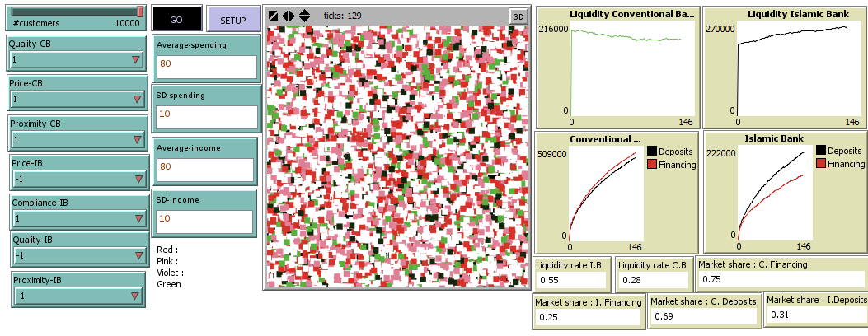This screenshot has height=336, width=868.
Task: Expand the Compliance-IB chooser
Action: [x=79, y=219]
